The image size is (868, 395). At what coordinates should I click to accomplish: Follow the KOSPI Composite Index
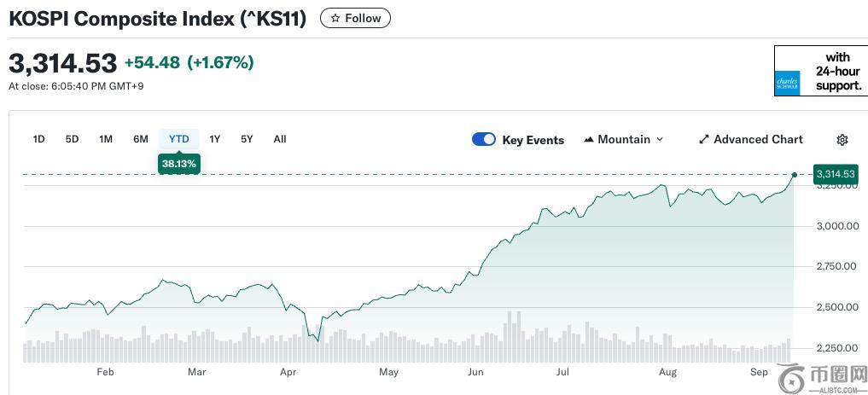356,18
